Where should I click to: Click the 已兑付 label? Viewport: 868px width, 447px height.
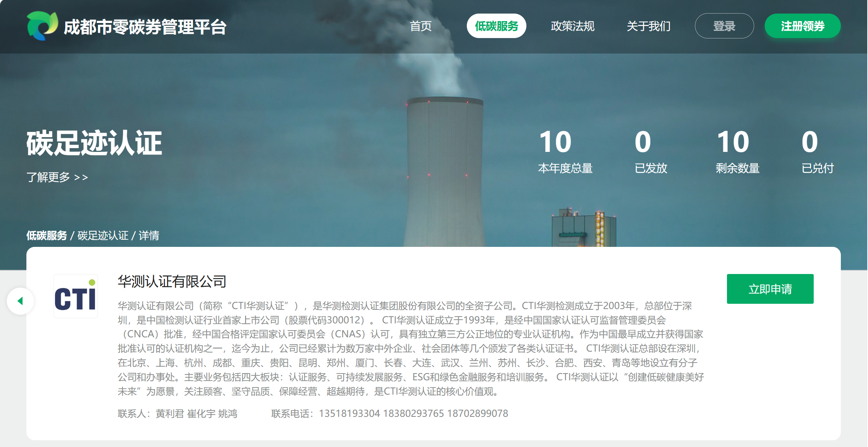point(817,168)
